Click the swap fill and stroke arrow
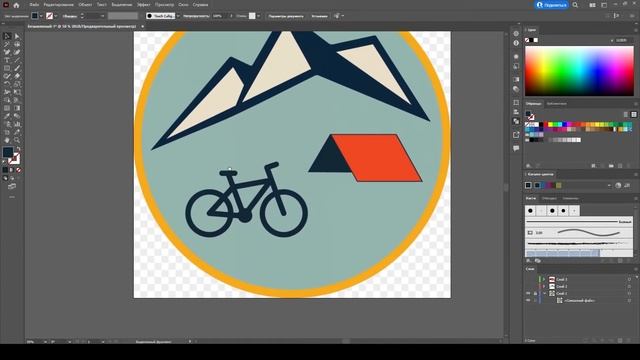Viewport: 640px width, 360px height. coord(18,148)
